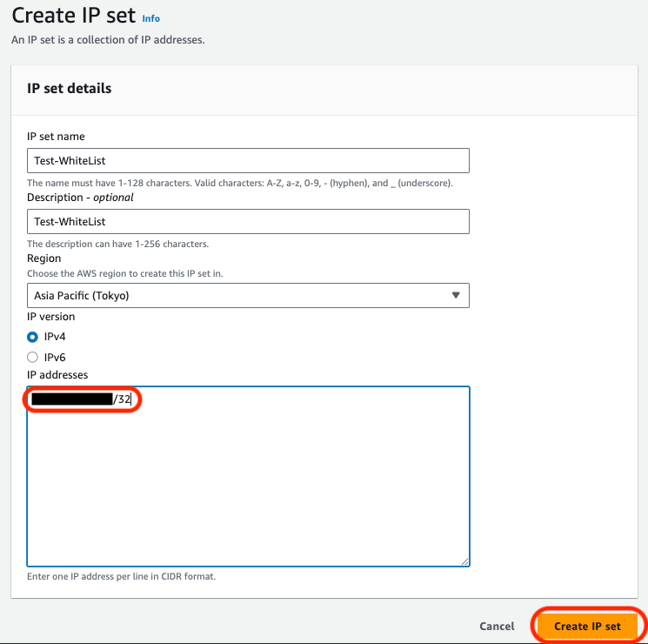Screen dimensions: 648x644
Task: Select the IPv4 radio button
Action: click(x=33, y=336)
